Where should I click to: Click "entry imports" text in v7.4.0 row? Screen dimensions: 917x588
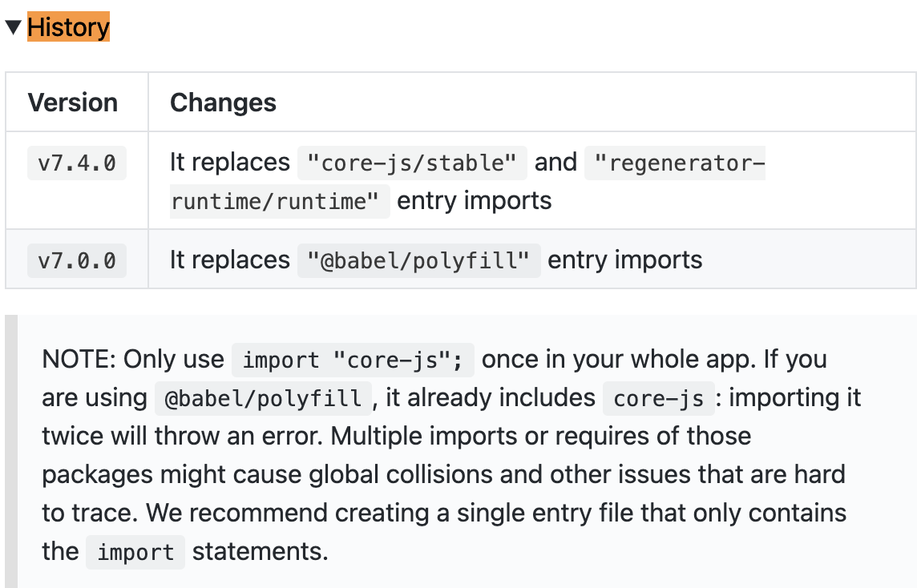(475, 200)
